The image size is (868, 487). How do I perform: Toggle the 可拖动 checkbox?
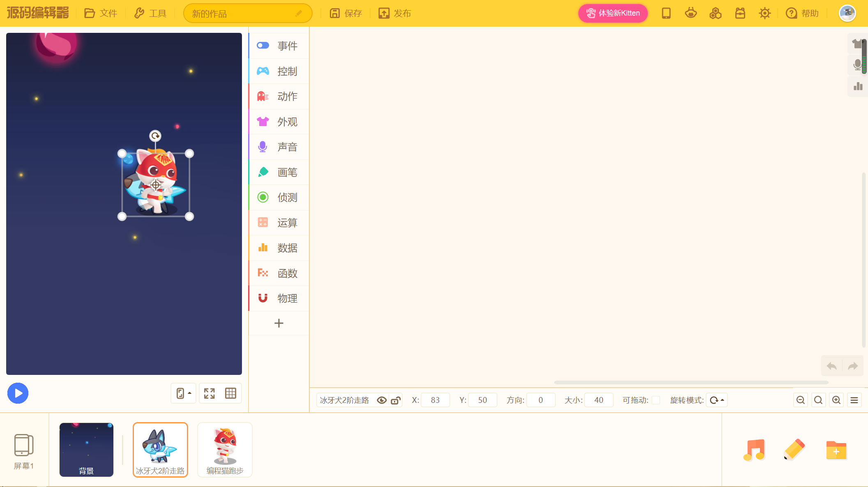point(656,400)
